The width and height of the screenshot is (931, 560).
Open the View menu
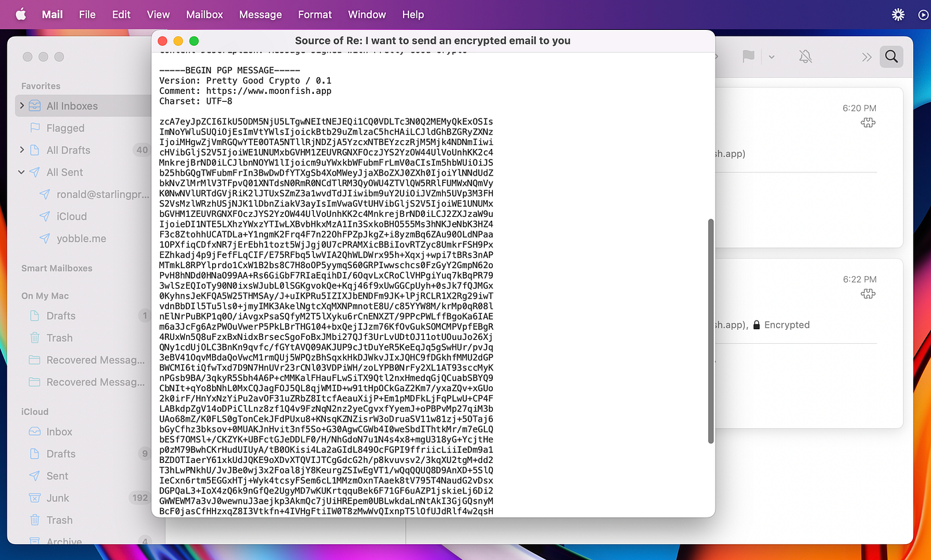(158, 14)
